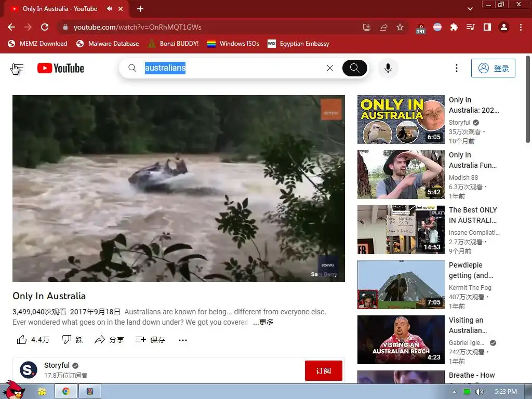Open Chrome profile avatar
This screenshot has width=532, height=399.
tap(504, 27)
